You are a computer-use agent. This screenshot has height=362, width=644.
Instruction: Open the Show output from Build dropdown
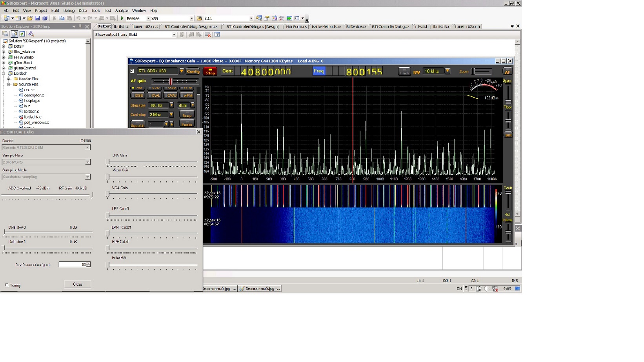point(174,34)
